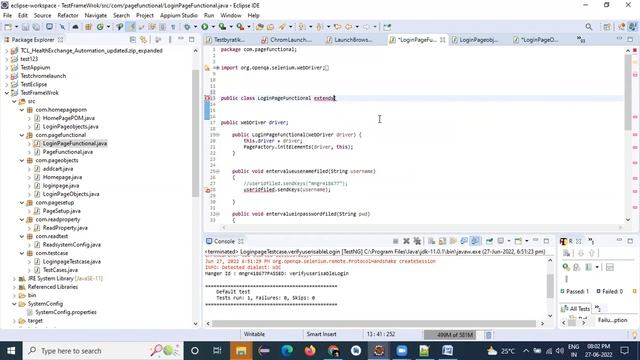
Task: Collapse the SystemConfig folder
Action: 14,304
